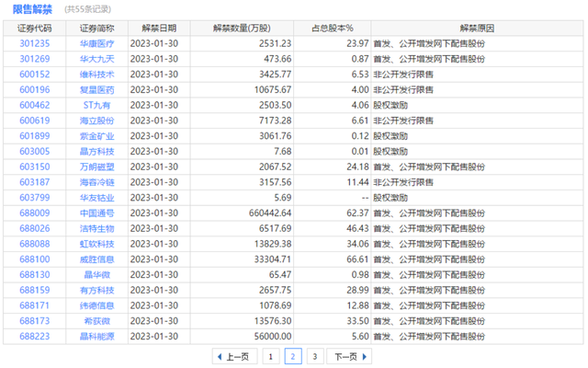Open 海立股份 stock name link
Viewport: 588px width, 368px height.
(96, 121)
